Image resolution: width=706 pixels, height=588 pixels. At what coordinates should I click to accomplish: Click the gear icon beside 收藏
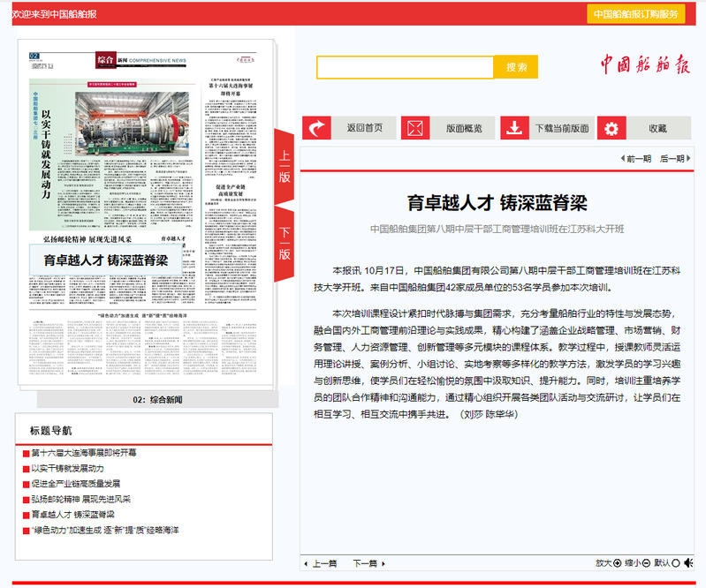tap(611, 128)
